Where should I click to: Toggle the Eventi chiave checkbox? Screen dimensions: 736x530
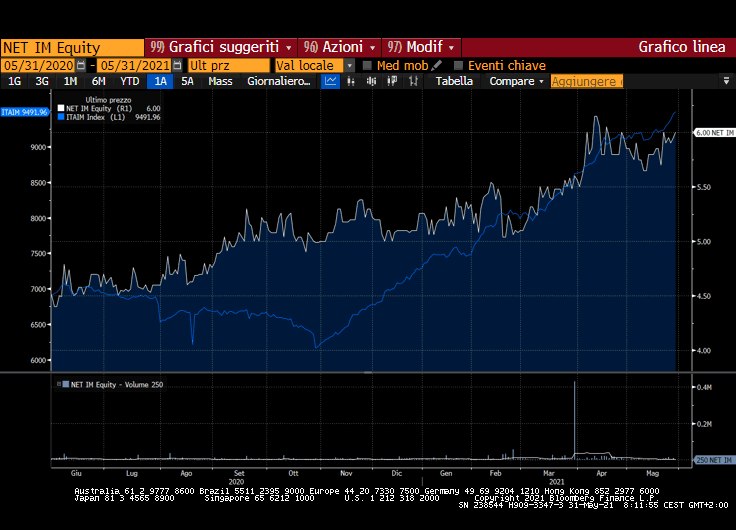click(x=459, y=65)
